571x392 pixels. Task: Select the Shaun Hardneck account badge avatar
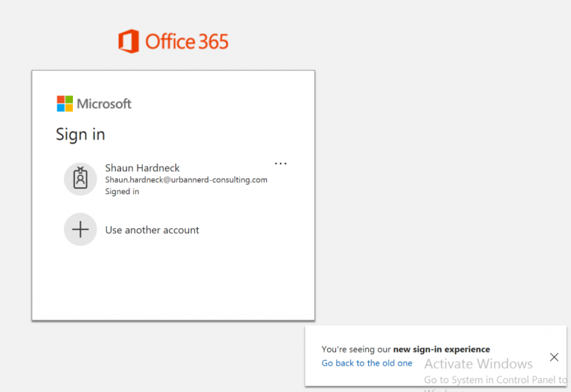(80, 179)
